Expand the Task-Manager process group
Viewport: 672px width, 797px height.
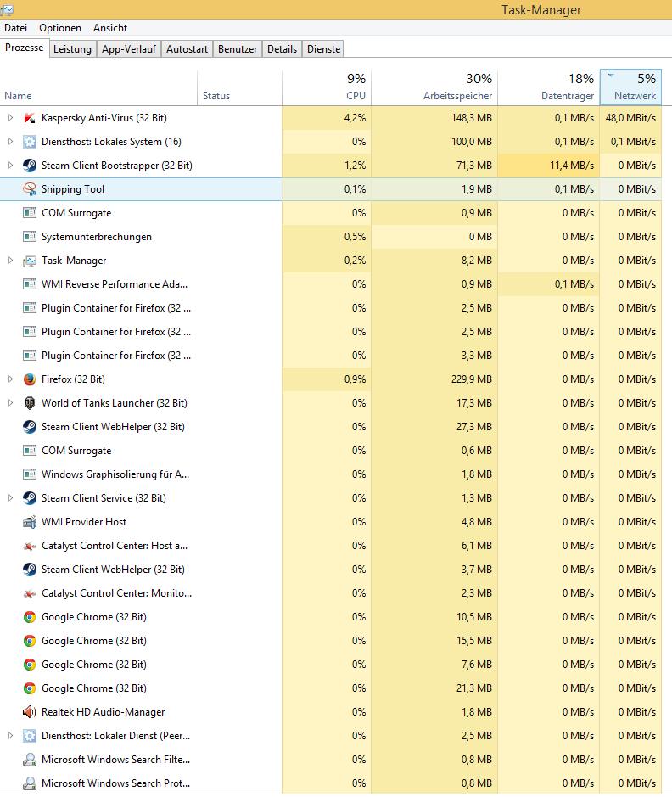[x=10, y=261]
